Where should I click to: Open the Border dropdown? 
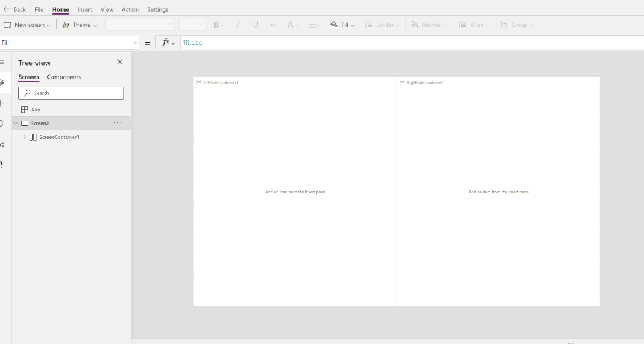[x=383, y=25]
